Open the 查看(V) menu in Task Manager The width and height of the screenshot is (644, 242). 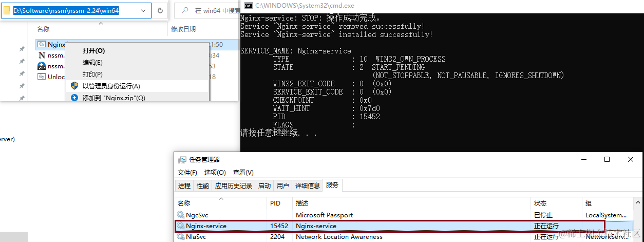[243, 173]
